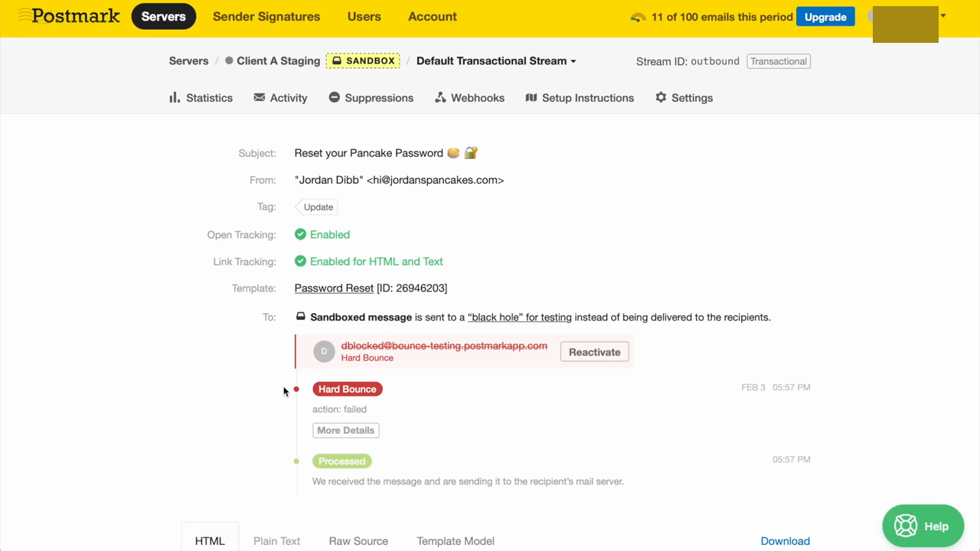This screenshot has width=980, height=551.
Task: Switch to the Raw Source tab
Action: (358, 541)
